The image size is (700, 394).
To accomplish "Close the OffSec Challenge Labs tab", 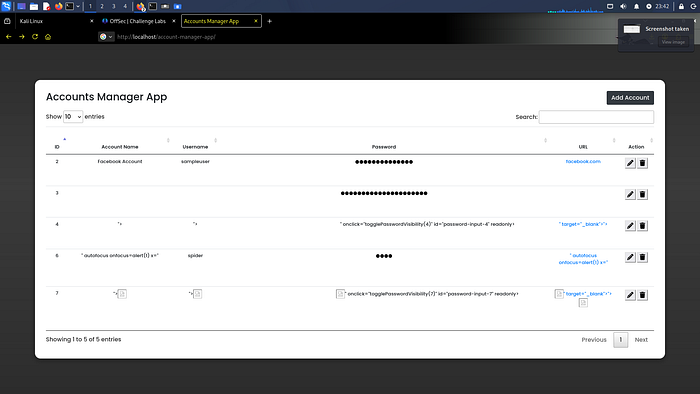I will pyautogui.click(x=174, y=21).
